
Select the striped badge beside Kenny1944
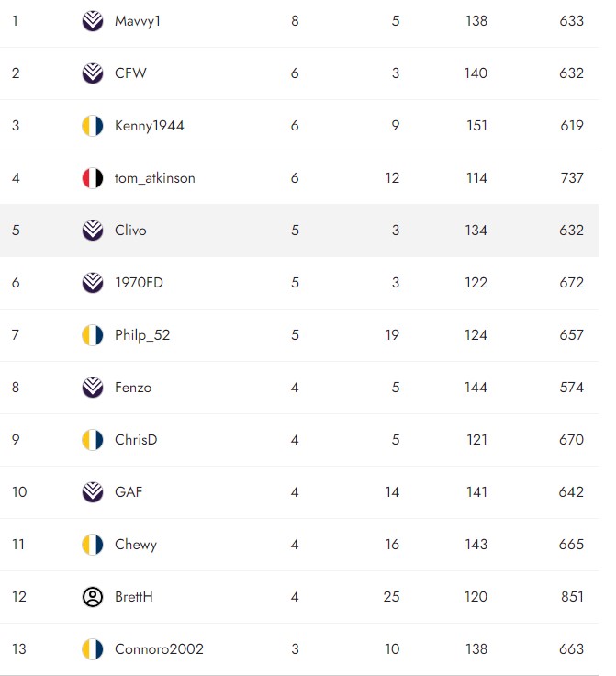click(92, 125)
